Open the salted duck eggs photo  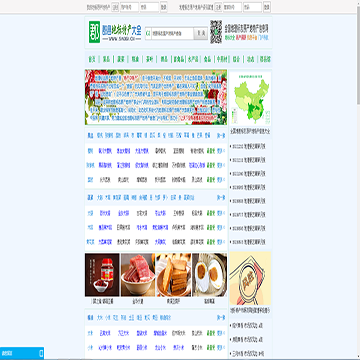pos(209,275)
